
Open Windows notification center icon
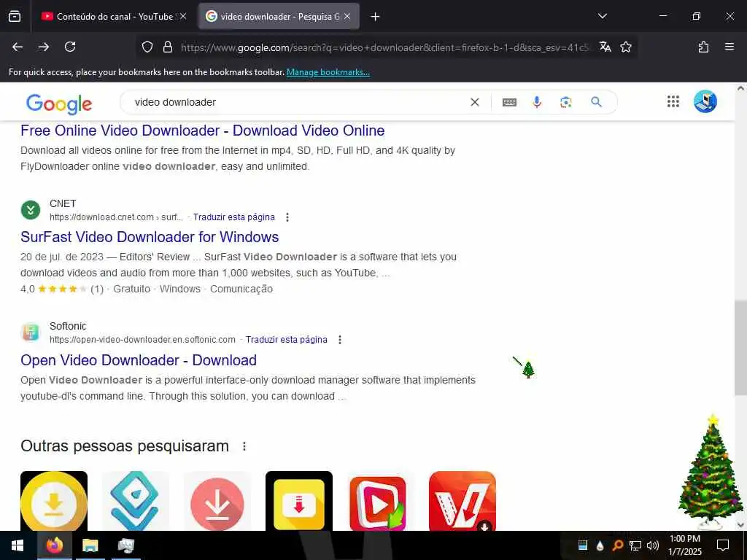pyautogui.click(x=723, y=545)
